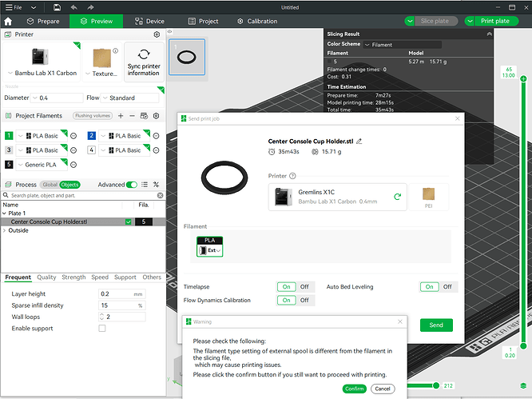Click the vertical layer slider top handle

point(523,79)
